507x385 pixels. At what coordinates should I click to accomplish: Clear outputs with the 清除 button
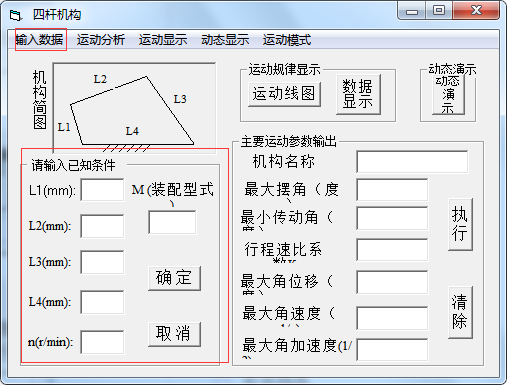click(460, 312)
